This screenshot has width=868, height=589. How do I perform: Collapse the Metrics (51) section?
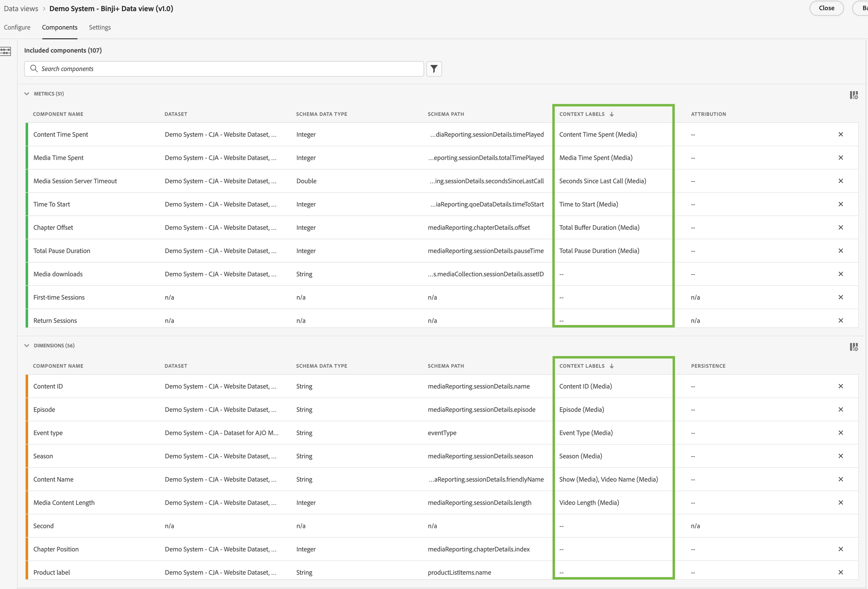coord(26,94)
